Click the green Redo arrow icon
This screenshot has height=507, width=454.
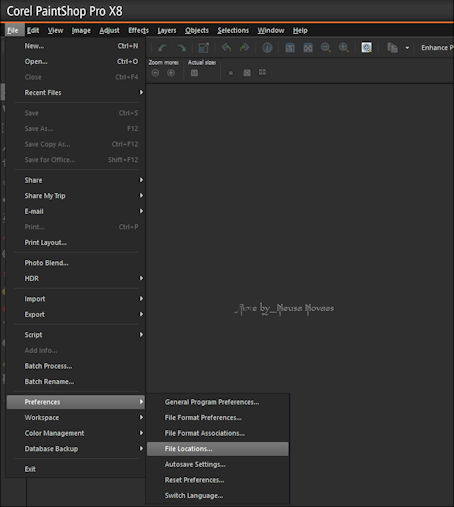click(x=244, y=48)
